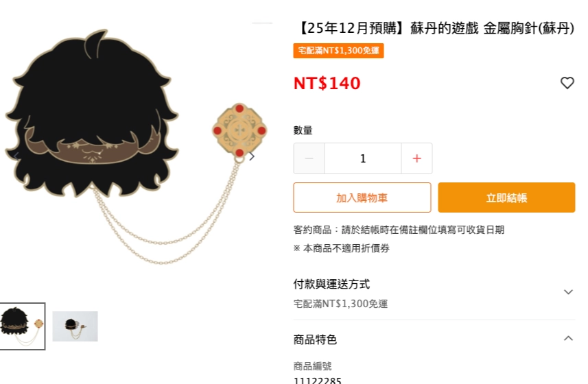Add item via 加入購物車 button
588x384 pixels.
click(362, 197)
